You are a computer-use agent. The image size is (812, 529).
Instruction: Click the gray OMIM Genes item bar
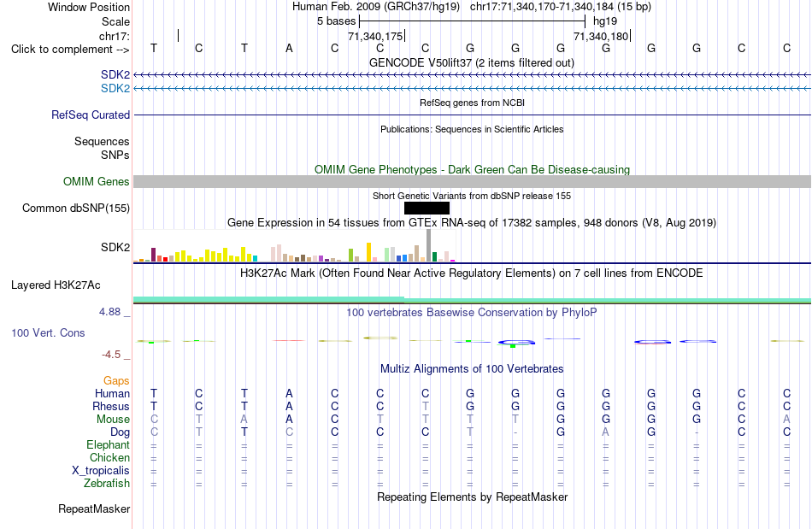(472, 181)
